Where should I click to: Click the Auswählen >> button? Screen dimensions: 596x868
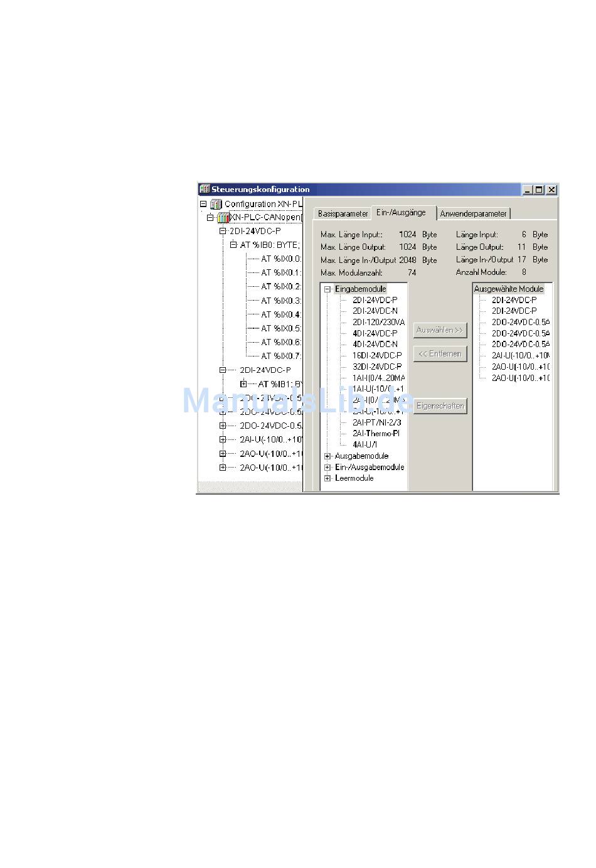tap(440, 330)
